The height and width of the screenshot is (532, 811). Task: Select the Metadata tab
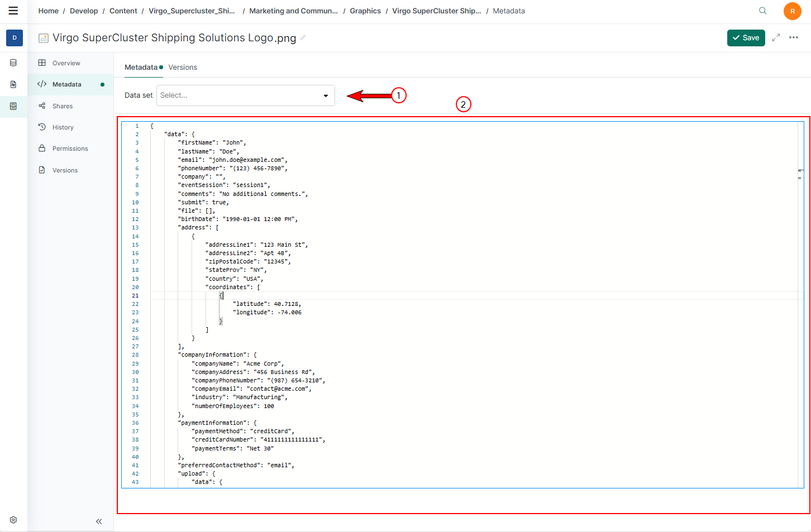point(141,68)
